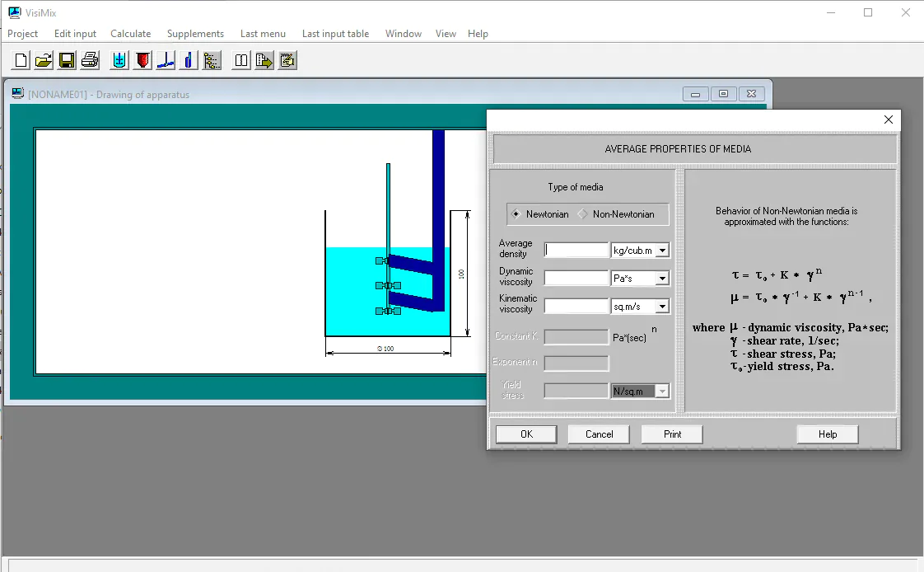924x572 pixels.
Task: Click the tank height 100 dimension label
Action: [x=461, y=274]
